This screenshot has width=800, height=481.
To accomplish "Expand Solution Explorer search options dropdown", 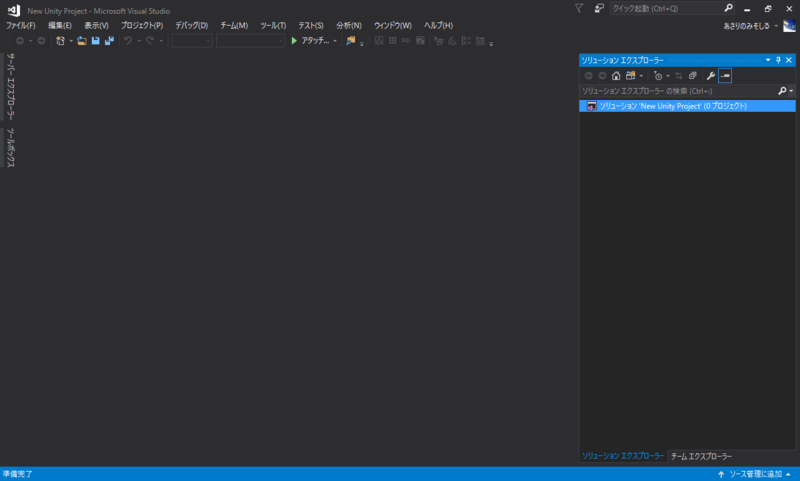I will (x=791, y=91).
